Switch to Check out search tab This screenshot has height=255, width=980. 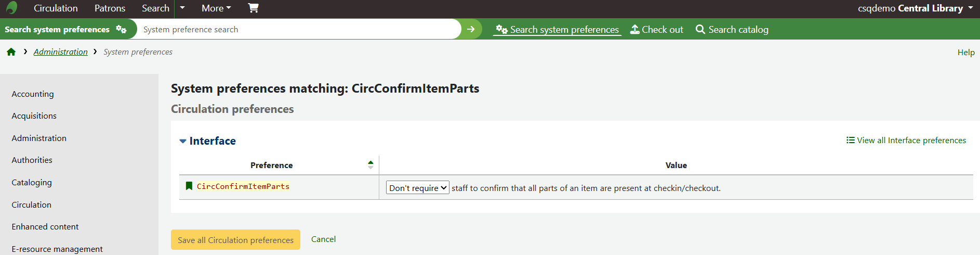pos(657,30)
